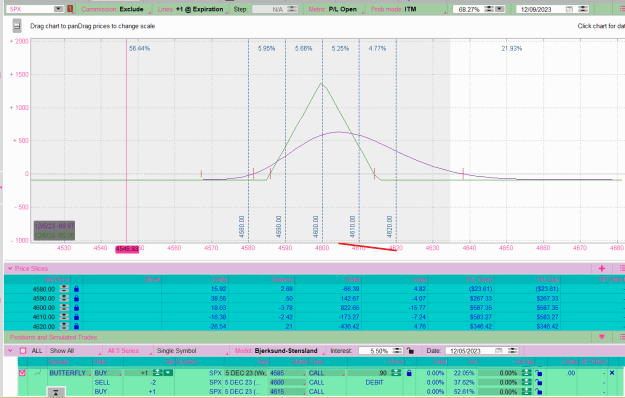This screenshot has width=625, height=398.
Task: Click the stepper next to 12/05/2023 date
Action: coord(513,351)
